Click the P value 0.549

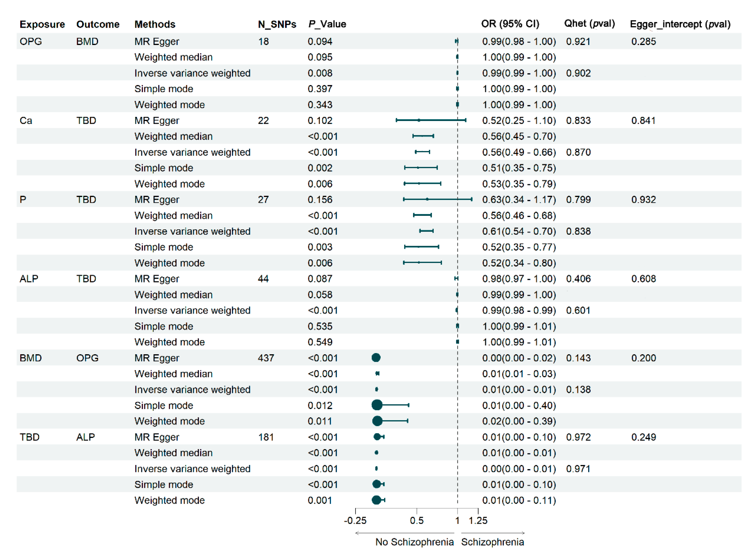320,342
